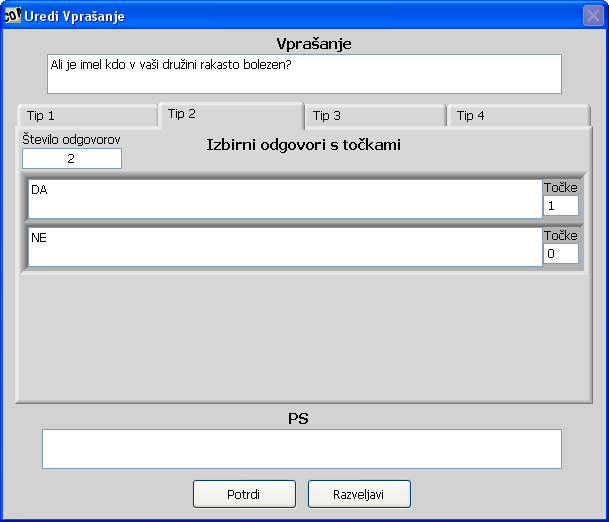Close the Uredi Vprašanje window

click(593, 16)
